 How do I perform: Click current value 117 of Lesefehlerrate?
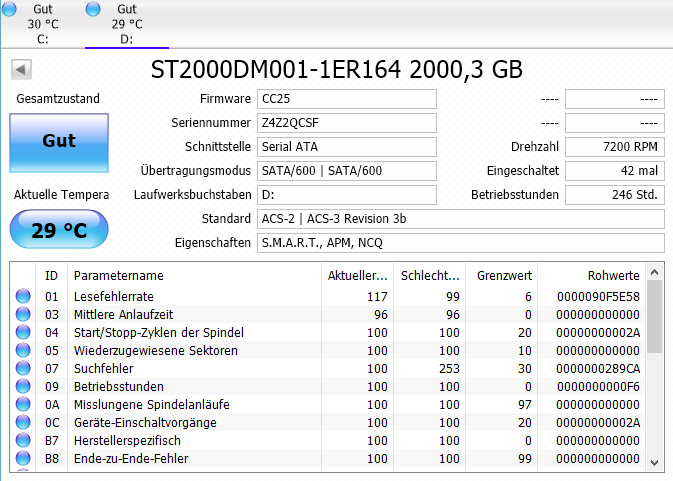(377, 296)
